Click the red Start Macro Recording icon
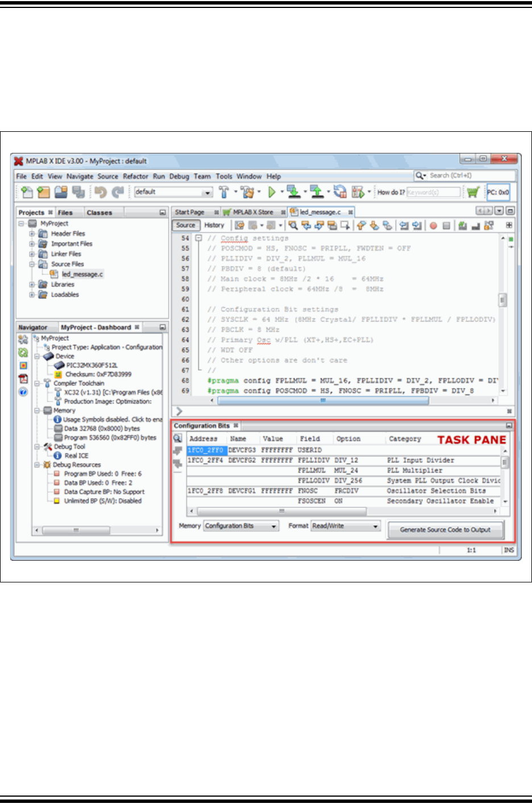 click(x=434, y=226)
